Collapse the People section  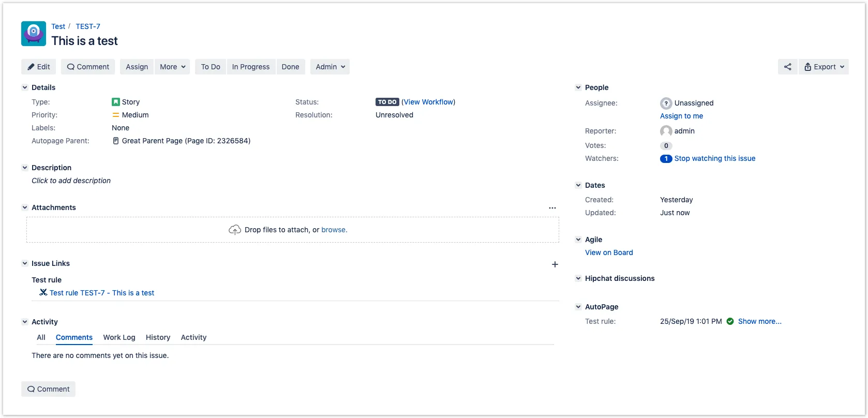578,87
